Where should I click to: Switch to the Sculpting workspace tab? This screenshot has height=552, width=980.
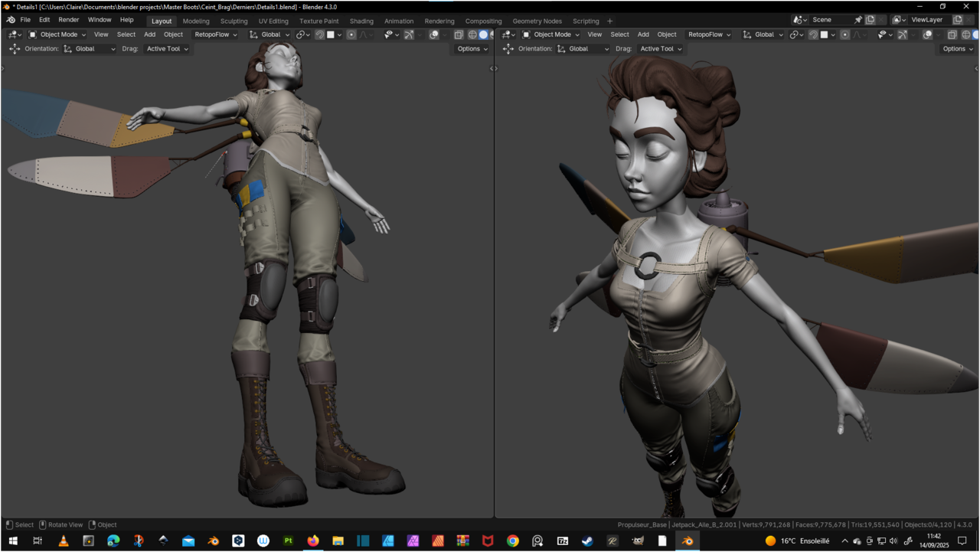coord(234,21)
